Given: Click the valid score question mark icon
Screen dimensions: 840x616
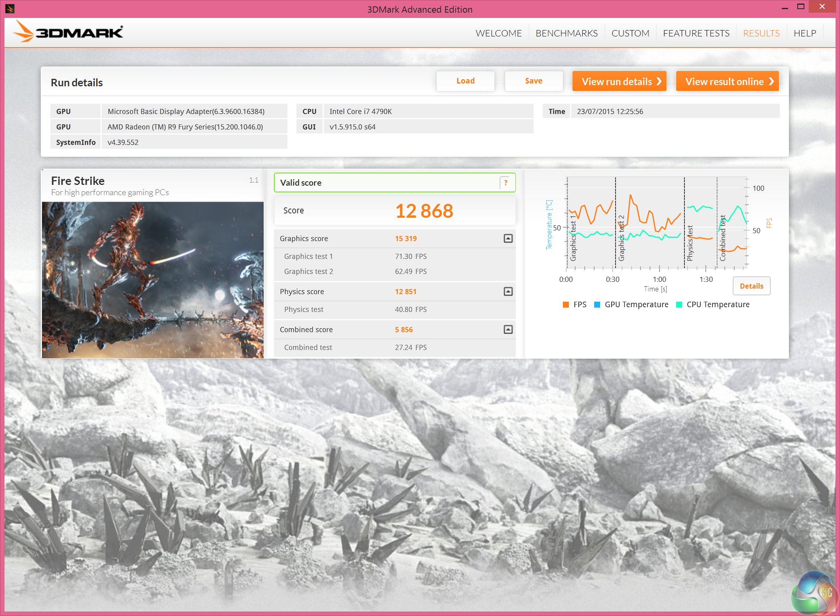Looking at the screenshot, I should [x=506, y=183].
